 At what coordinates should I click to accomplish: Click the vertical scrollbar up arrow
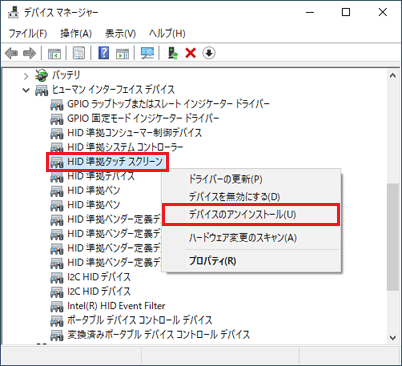point(393,76)
